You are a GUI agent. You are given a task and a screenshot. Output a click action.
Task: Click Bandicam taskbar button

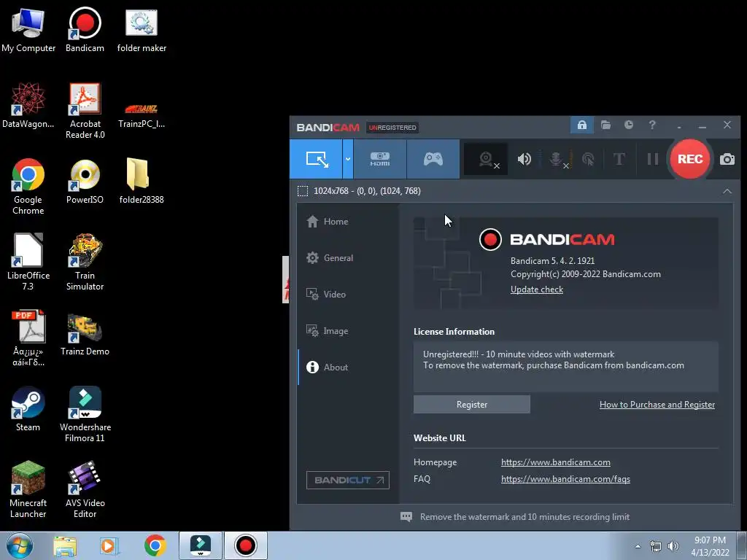245,545
